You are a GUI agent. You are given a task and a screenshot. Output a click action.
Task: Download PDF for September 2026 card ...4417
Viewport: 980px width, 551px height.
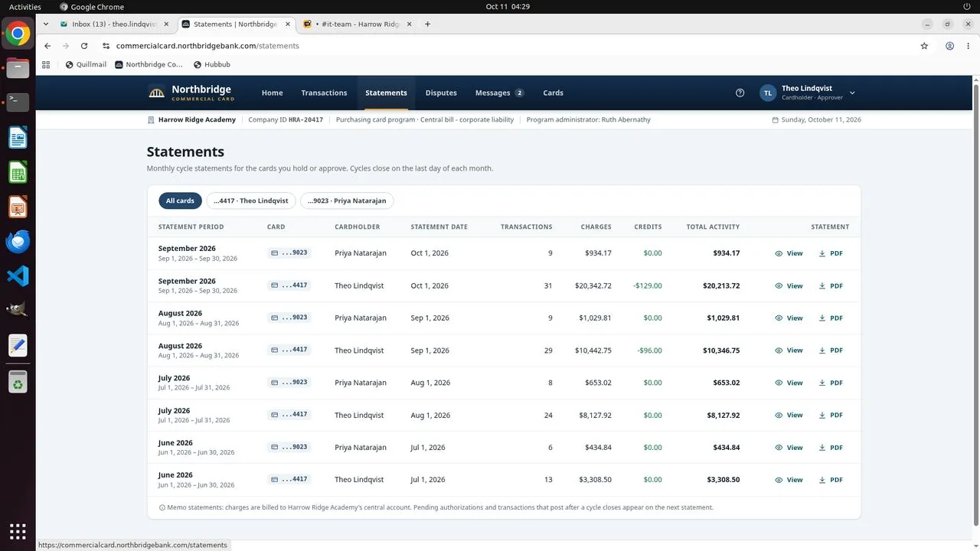tap(831, 285)
